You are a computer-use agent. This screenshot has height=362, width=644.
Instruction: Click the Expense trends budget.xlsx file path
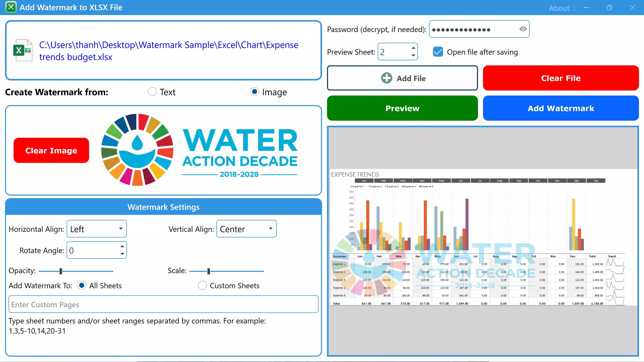pyautogui.click(x=169, y=51)
